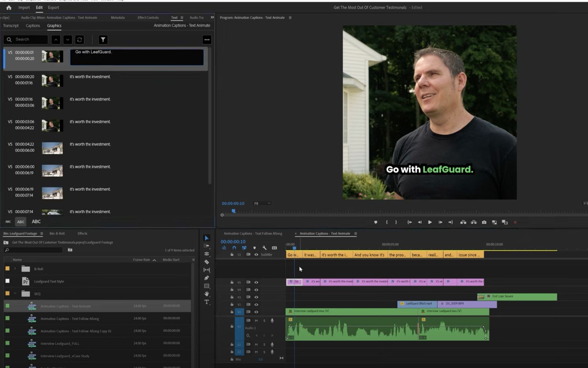Click add marker icon in timeline header
Image resolution: width=588 pixels, height=368 pixels.
click(254, 248)
